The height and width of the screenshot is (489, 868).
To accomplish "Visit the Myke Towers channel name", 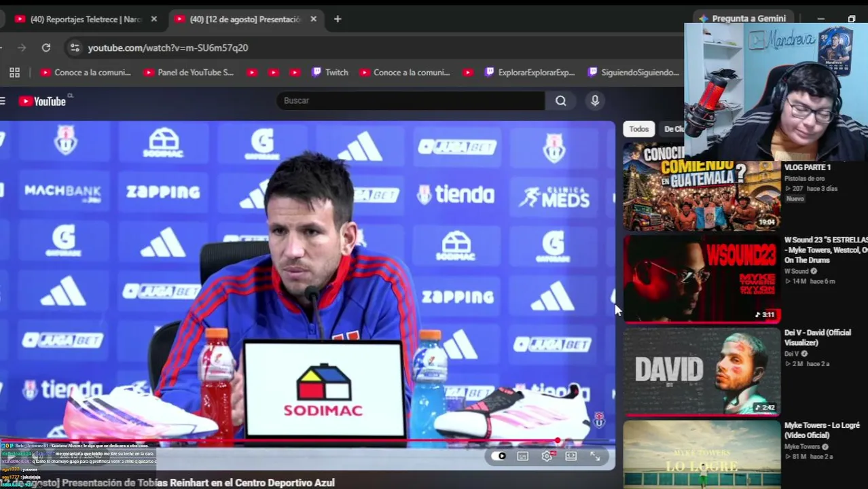I will pyautogui.click(x=802, y=446).
